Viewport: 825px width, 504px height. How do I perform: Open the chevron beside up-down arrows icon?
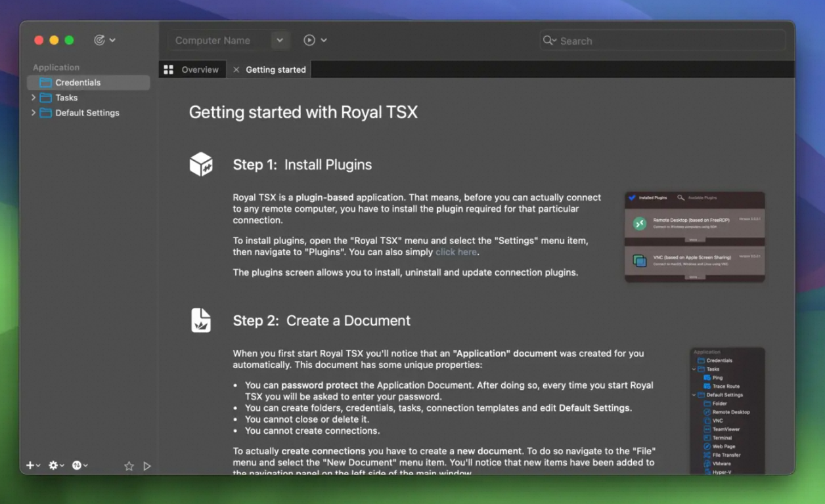point(85,466)
